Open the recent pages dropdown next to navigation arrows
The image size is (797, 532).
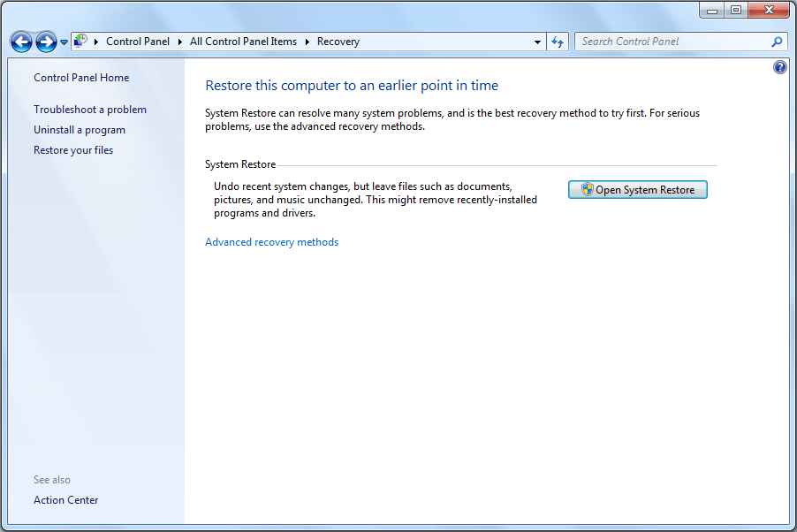62,42
